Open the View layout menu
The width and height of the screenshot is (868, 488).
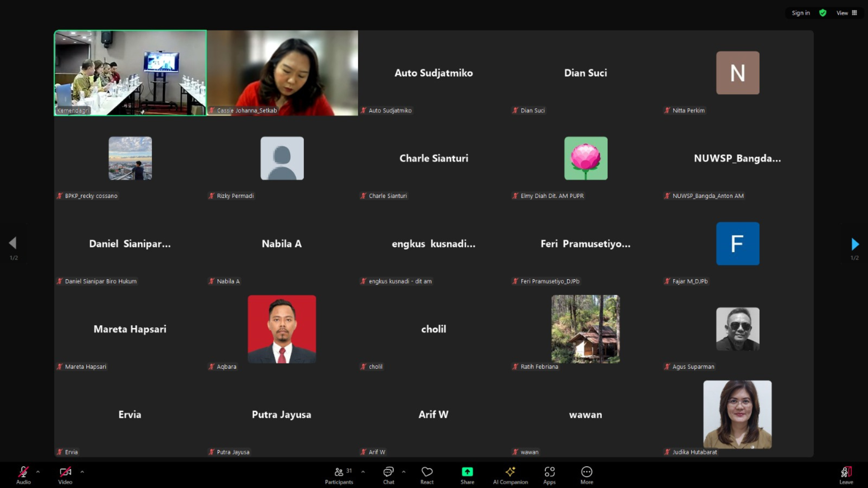coord(846,13)
